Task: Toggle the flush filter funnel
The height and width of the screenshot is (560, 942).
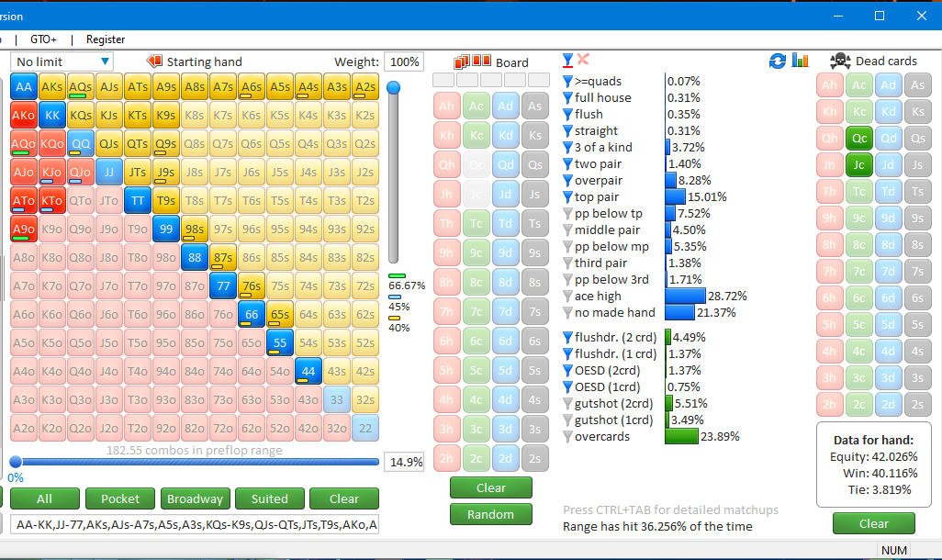Action: 567,114
